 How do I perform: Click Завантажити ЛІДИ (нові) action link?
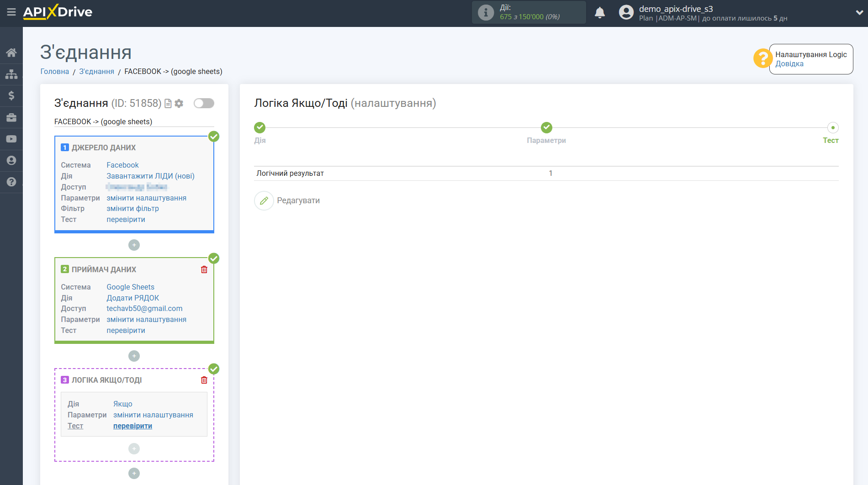pos(150,176)
